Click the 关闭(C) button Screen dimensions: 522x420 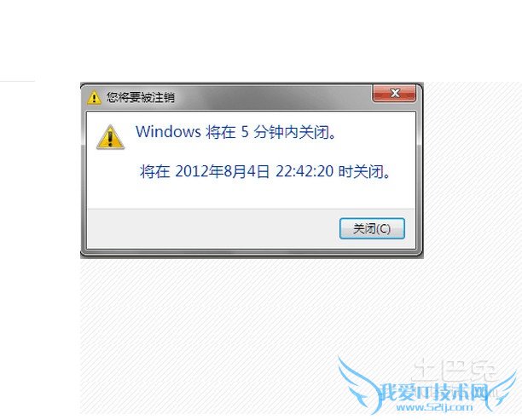click(x=372, y=228)
